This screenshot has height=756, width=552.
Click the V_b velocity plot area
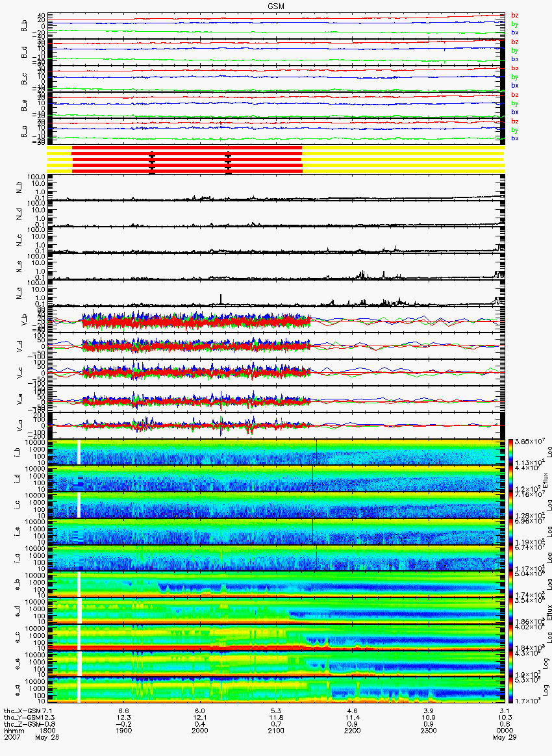[x=276, y=321]
